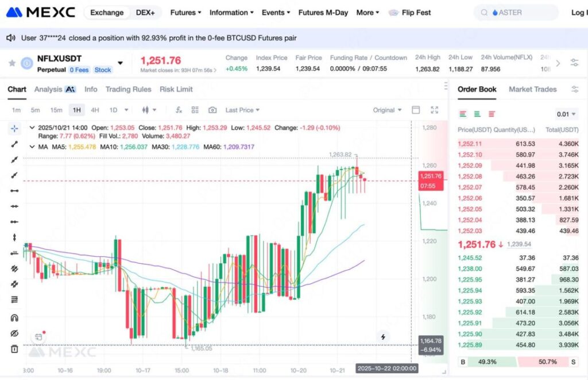This screenshot has height=380, width=588.
Task: Show only buy orders in order book
Action: (x=477, y=114)
